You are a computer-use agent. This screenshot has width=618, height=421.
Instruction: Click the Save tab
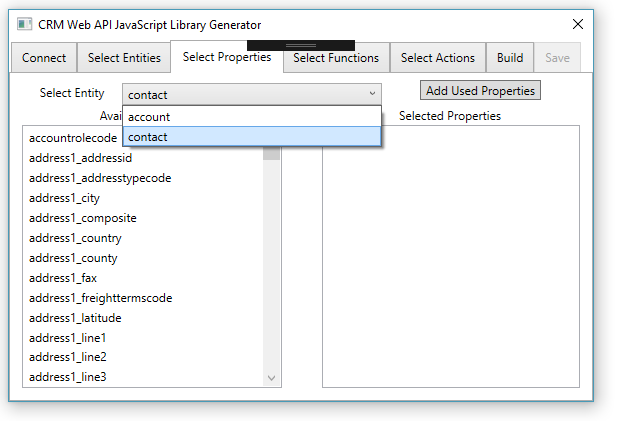point(557,58)
